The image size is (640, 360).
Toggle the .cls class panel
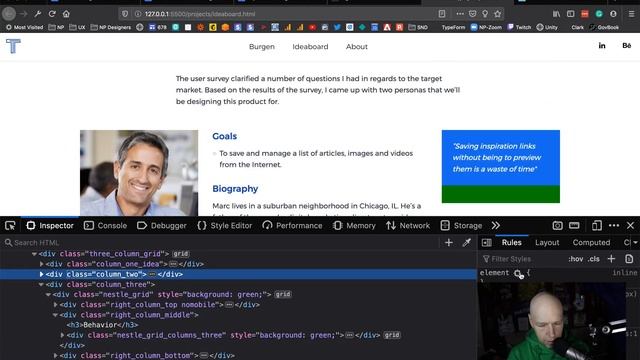(x=594, y=259)
